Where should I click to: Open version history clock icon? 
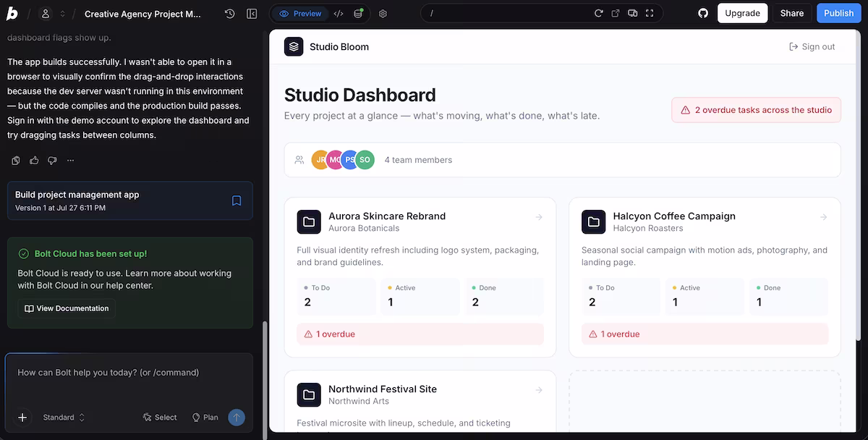pyautogui.click(x=230, y=14)
